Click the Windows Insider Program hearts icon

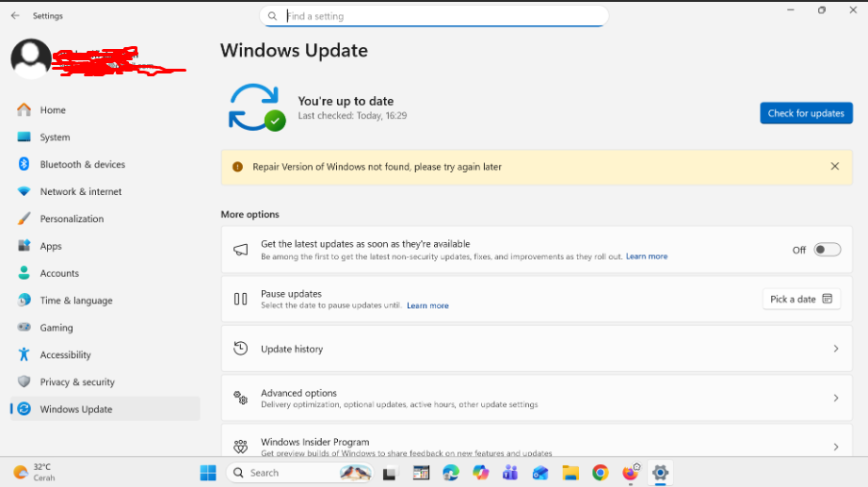pyautogui.click(x=240, y=446)
